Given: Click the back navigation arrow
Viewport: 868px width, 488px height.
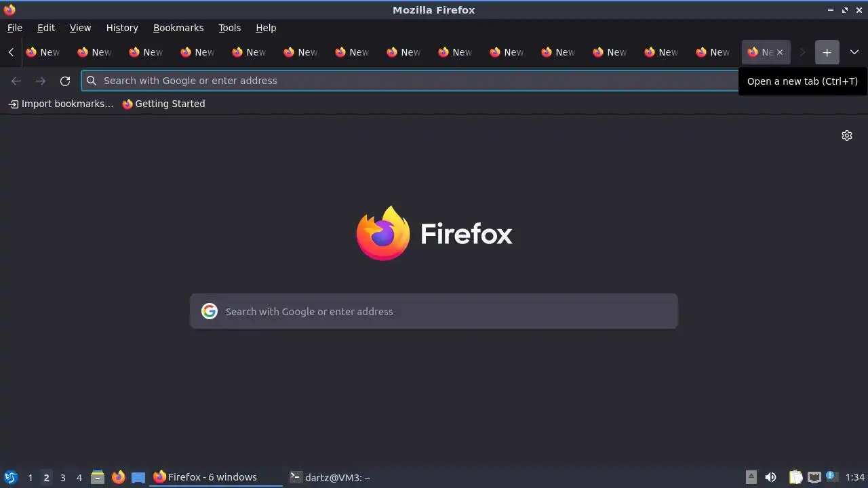Looking at the screenshot, I should (x=16, y=81).
